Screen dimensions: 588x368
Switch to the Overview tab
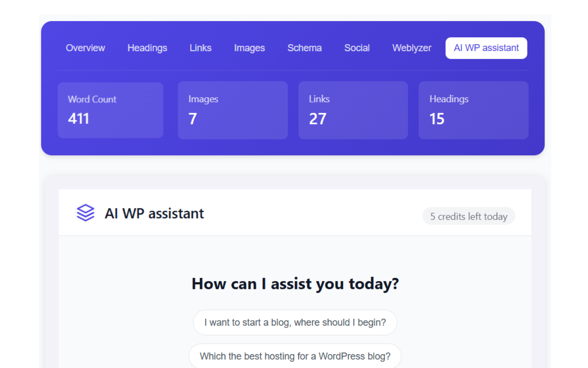(85, 48)
